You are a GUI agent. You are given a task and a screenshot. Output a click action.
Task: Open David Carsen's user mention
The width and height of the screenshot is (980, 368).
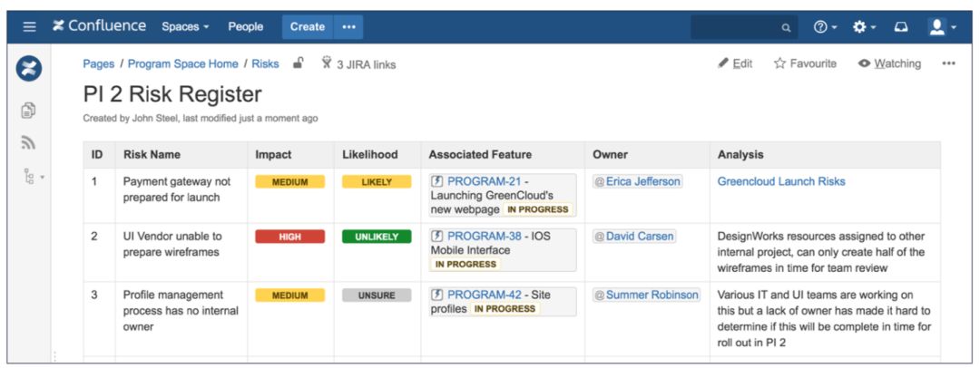pyautogui.click(x=634, y=237)
